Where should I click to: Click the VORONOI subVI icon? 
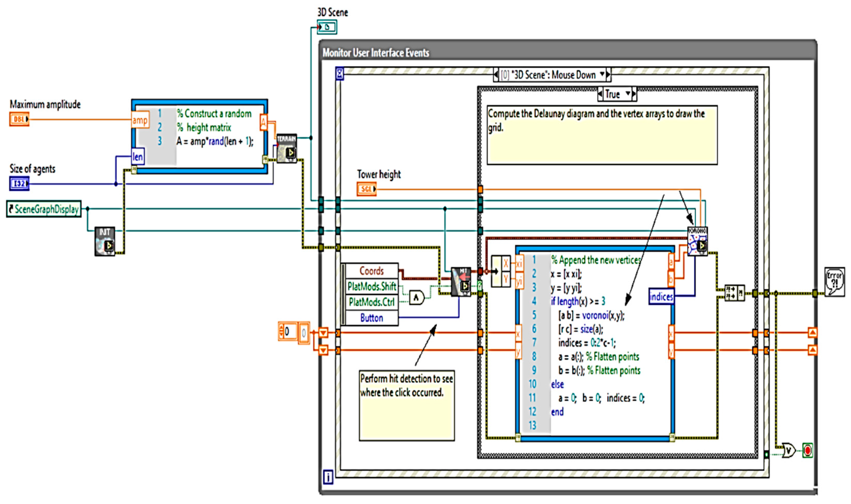click(x=697, y=241)
